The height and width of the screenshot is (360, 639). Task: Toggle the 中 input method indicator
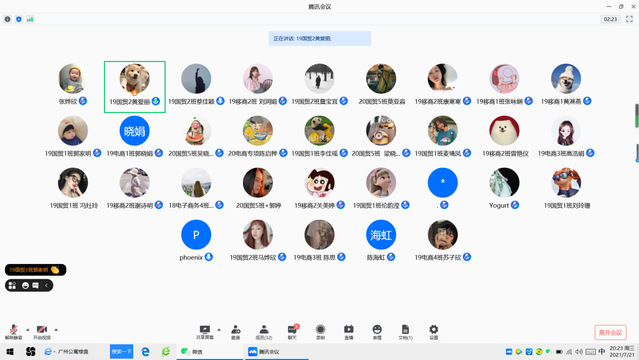pos(602,351)
